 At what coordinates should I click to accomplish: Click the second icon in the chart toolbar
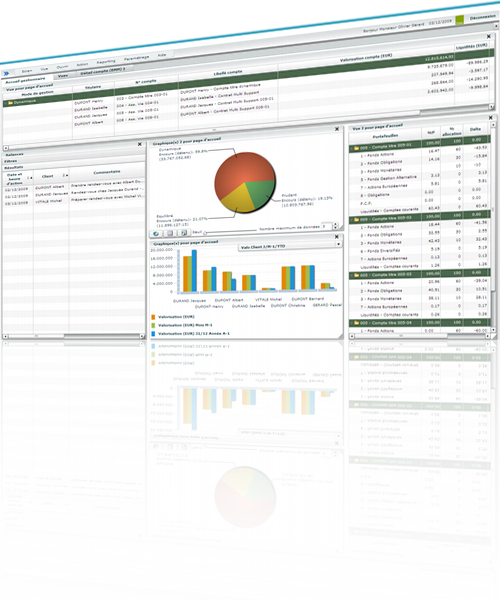click(170, 233)
